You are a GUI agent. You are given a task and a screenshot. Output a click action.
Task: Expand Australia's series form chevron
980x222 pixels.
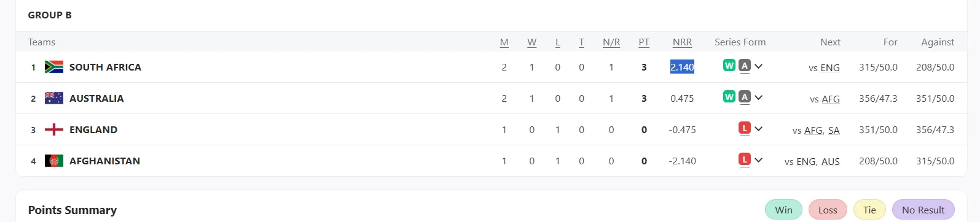[759, 98]
